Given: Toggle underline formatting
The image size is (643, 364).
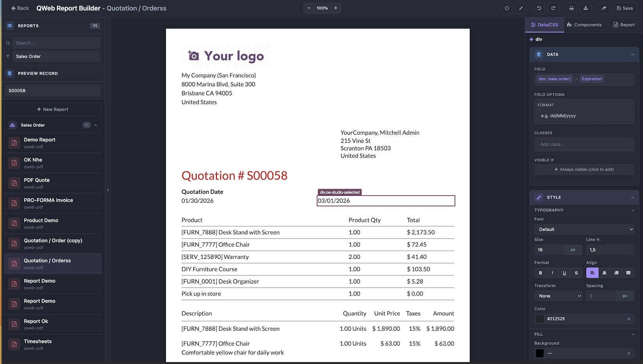Looking at the screenshot, I should (x=564, y=273).
